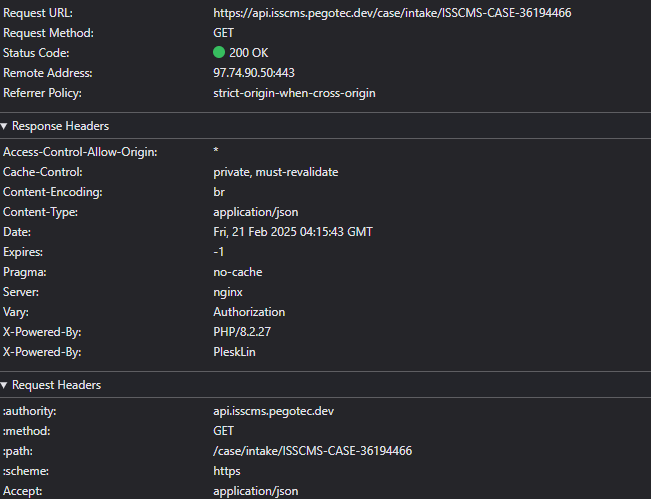Image resolution: width=651 pixels, height=499 pixels.
Task: Select the Cache-Control value private, must-revalidate
Action: click(x=275, y=172)
